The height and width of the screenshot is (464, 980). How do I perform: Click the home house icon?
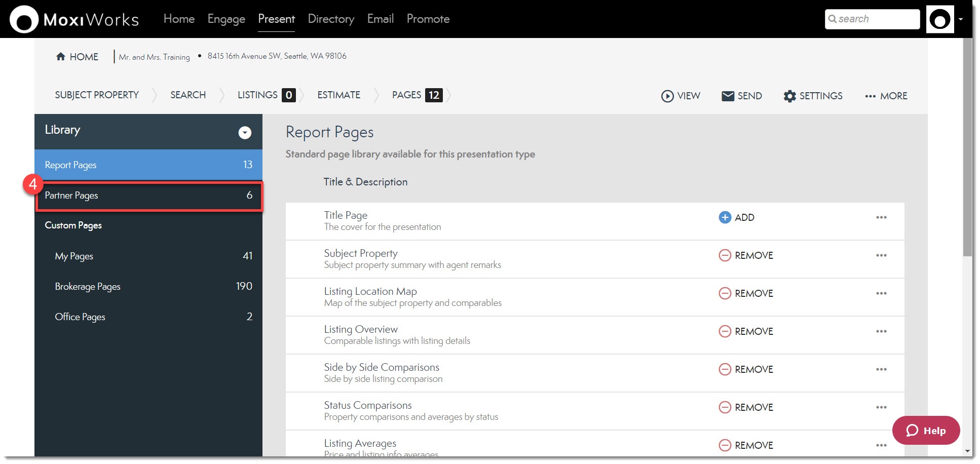click(61, 56)
